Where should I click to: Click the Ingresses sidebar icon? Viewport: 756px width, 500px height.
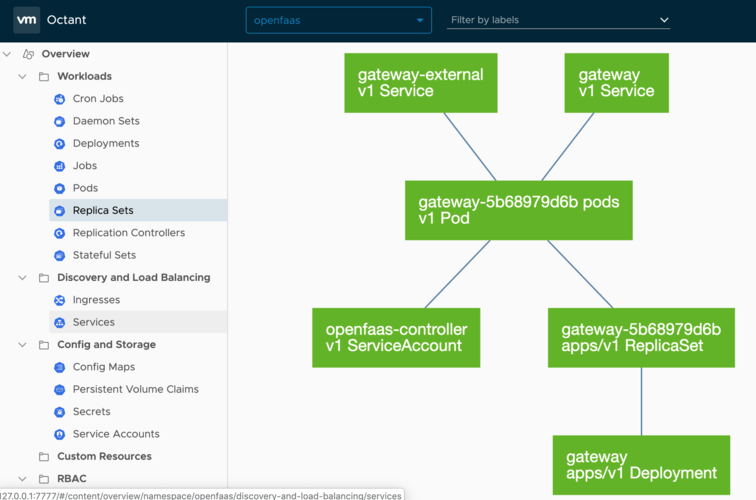(x=59, y=300)
